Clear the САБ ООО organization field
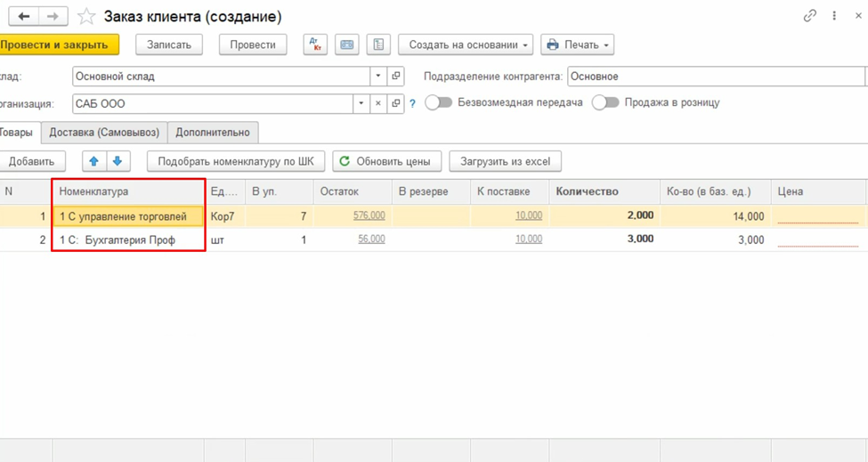 tap(378, 103)
